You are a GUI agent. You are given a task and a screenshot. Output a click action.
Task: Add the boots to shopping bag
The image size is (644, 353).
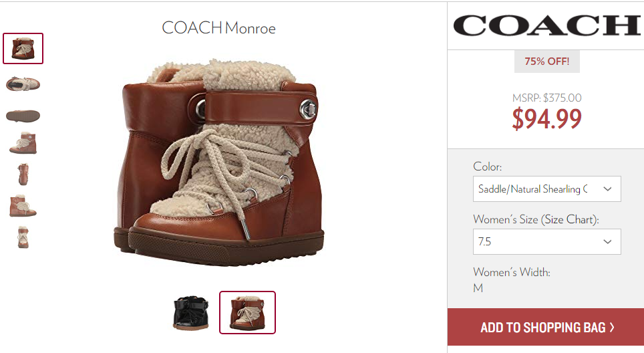point(546,327)
